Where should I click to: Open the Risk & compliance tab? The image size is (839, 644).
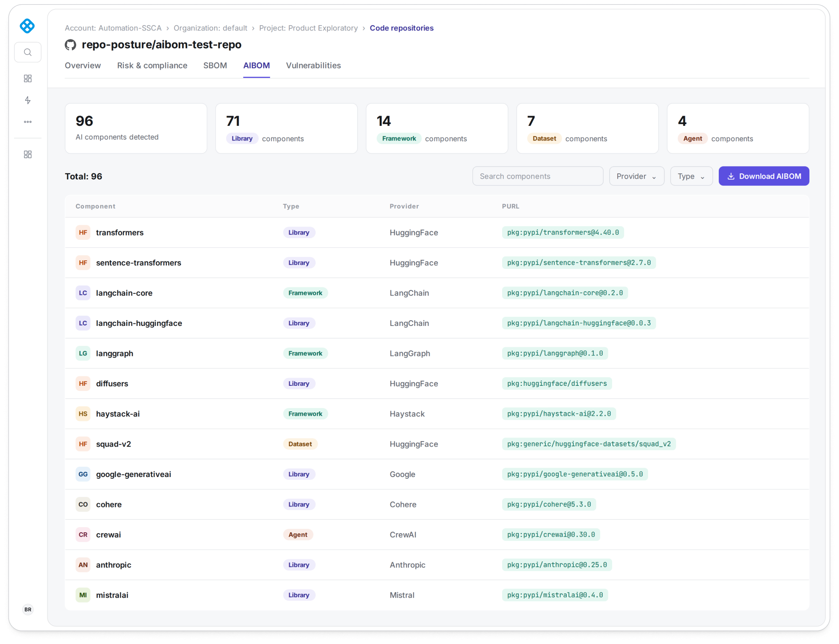[x=152, y=66]
